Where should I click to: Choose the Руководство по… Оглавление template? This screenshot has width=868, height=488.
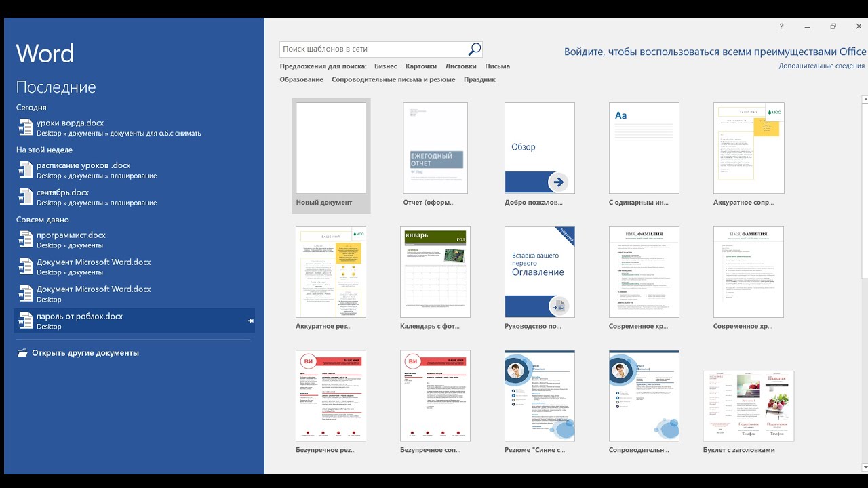(540, 279)
